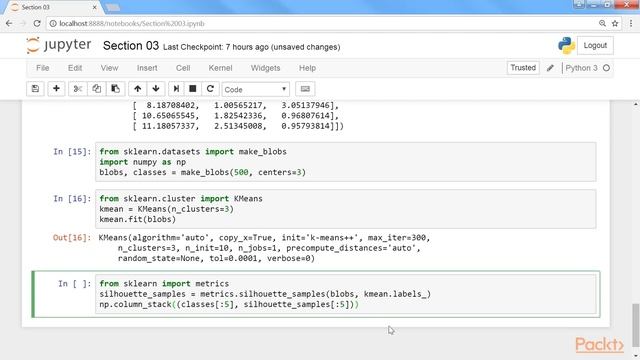Open the Cell menu
This screenshot has width=640, height=360.
[x=183, y=68]
